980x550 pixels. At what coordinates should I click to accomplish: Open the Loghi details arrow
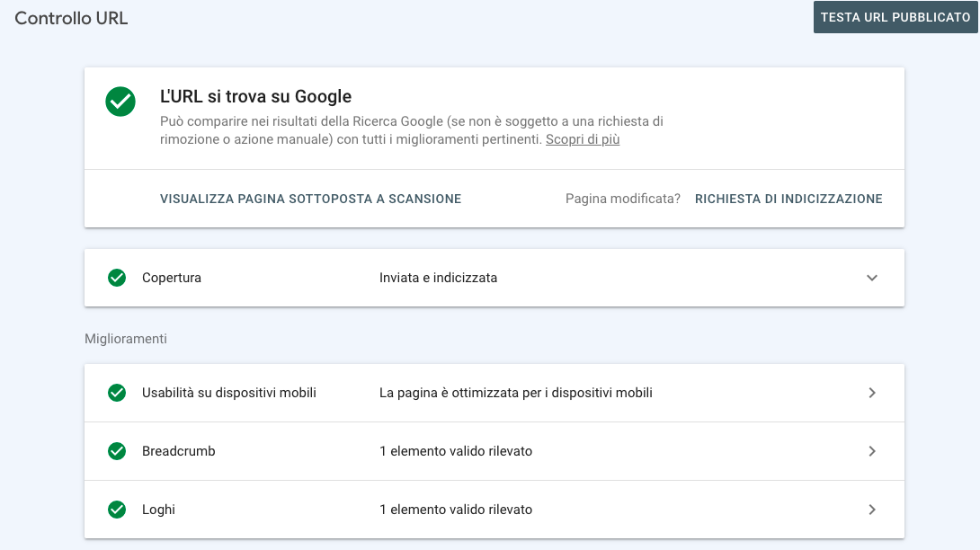872,510
